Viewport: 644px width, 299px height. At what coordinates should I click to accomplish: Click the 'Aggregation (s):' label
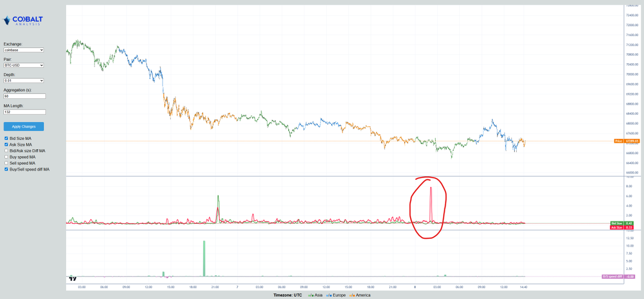(x=18, y=90)
